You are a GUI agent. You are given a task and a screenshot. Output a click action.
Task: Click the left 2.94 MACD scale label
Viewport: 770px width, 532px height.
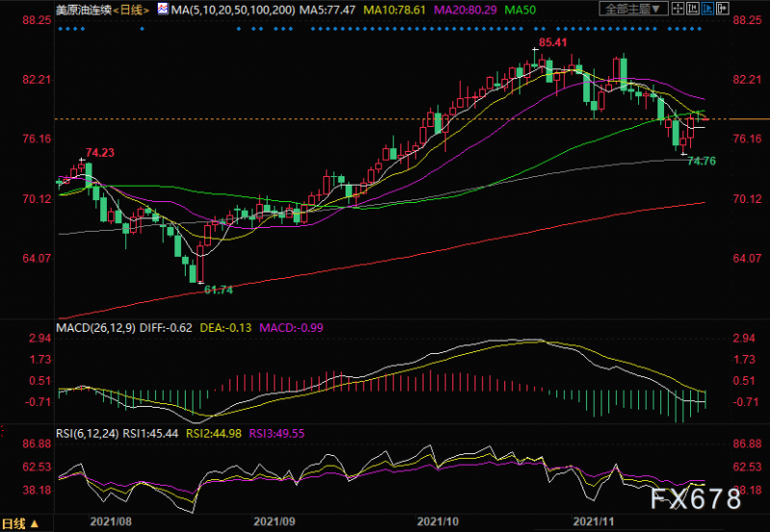pos(39,338)
